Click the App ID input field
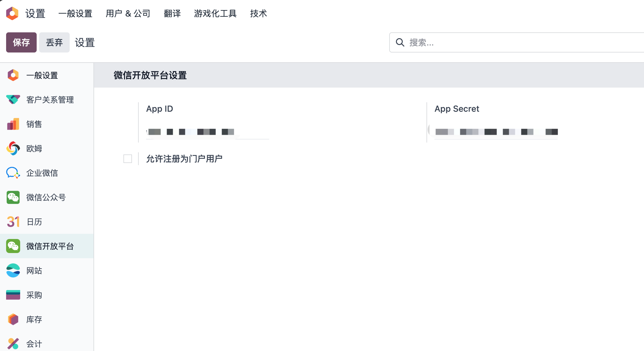644x351 pixels. 208,132
